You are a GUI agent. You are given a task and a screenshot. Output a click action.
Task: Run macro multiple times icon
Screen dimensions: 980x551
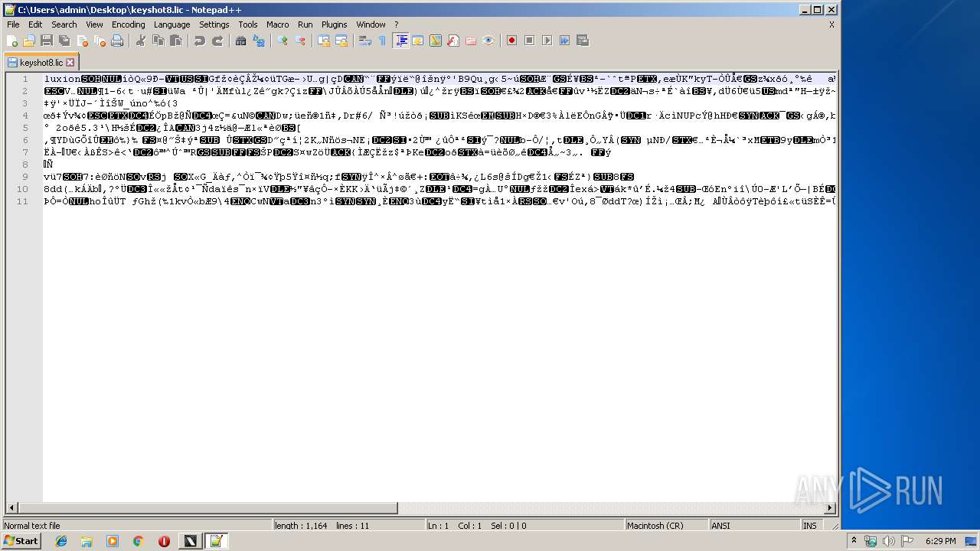pos(565,41)
